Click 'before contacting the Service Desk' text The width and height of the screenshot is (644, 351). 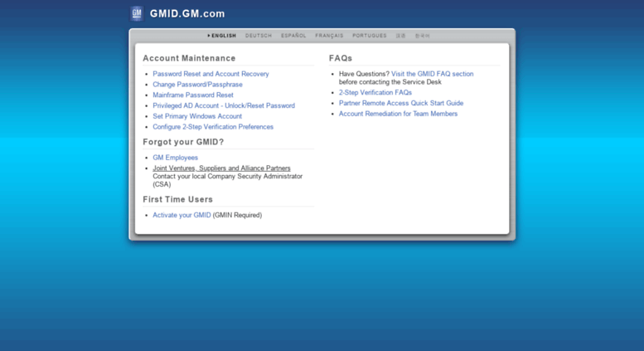[x=390, y=82]
